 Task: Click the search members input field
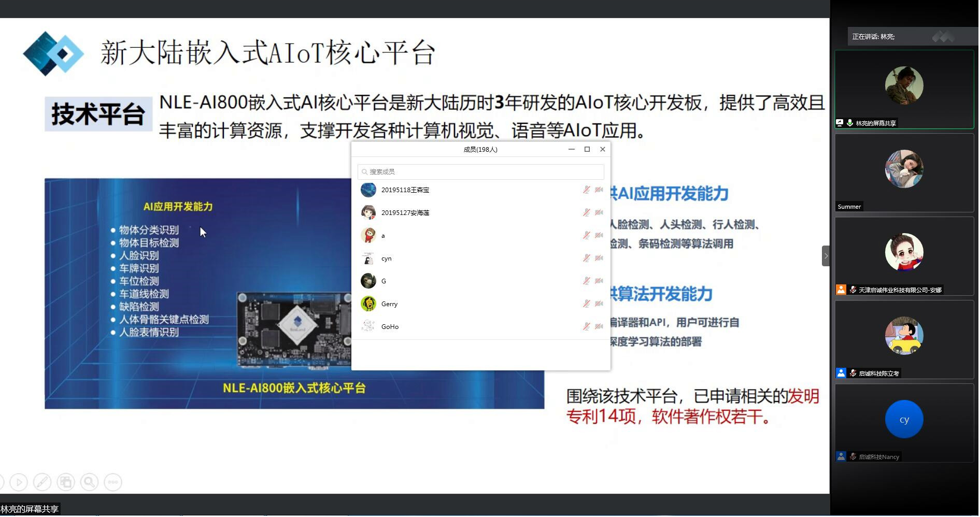pyautogui.click(x=480, y=172)
